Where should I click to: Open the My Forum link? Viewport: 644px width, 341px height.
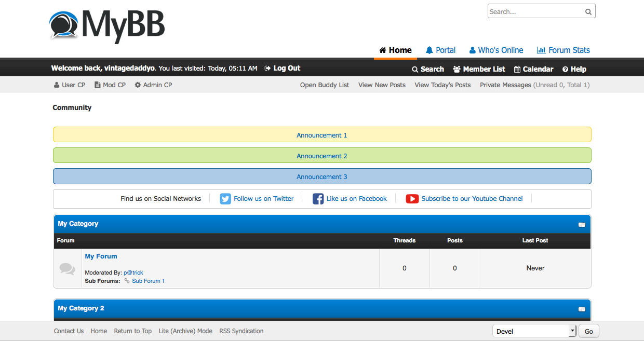(101, 256)
